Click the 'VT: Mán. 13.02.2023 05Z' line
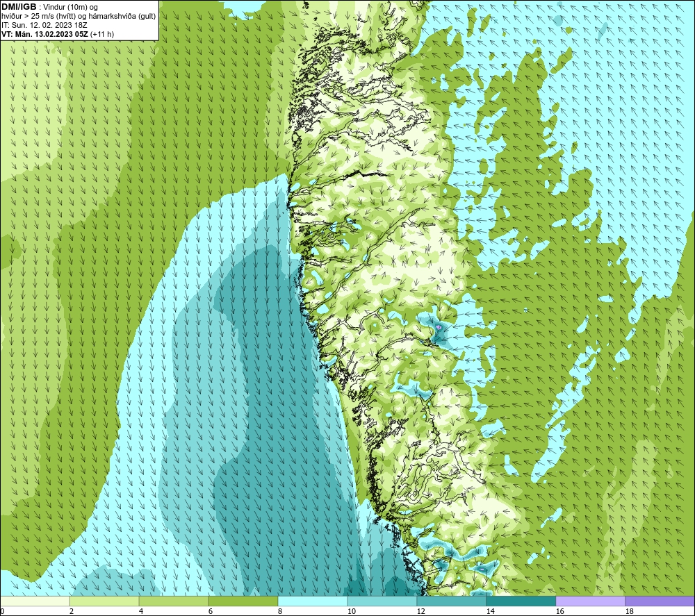The width and height of the screenshot is (695, 616). click(x=44, y=34)
